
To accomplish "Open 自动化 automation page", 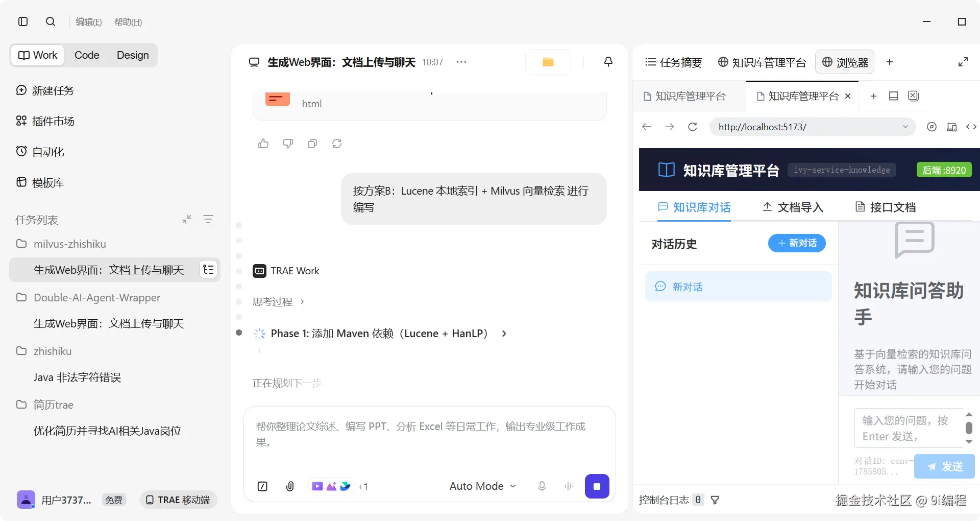I will 40,152.
